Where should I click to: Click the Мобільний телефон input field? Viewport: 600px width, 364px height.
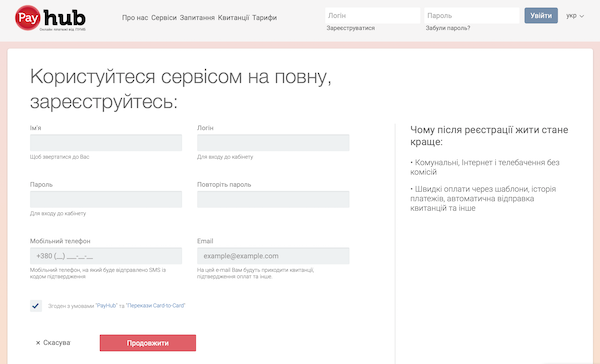click(x=106, y=256)
